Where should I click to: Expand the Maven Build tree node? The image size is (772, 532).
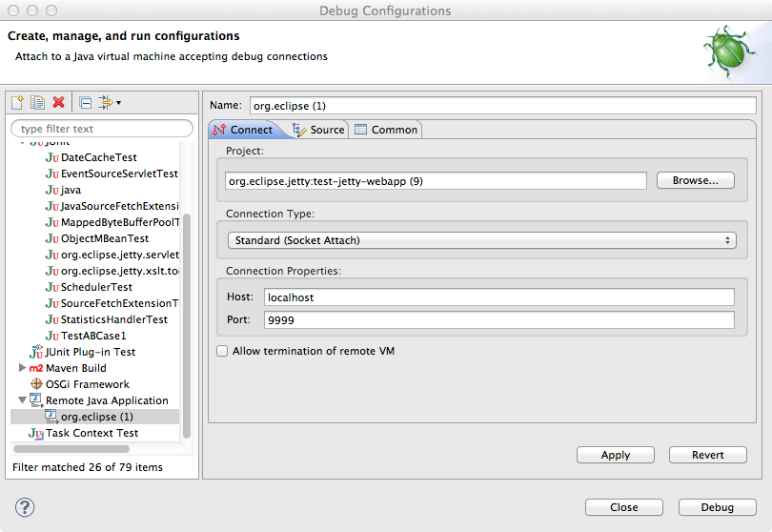tap(23, 368)
